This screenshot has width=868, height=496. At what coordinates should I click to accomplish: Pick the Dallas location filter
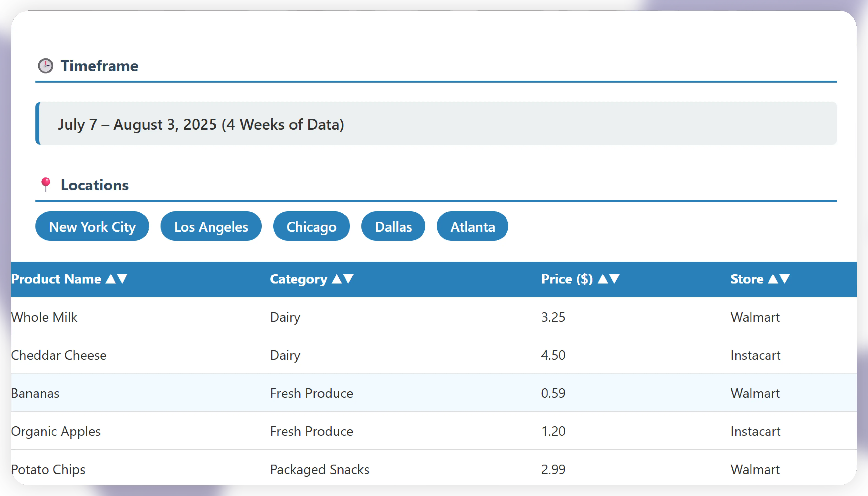(393, 227)
